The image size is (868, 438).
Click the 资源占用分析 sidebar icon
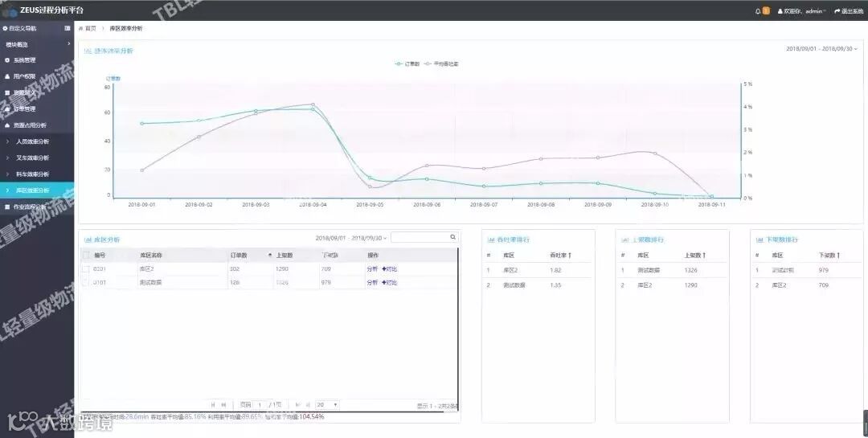click(x=7, y=125)
